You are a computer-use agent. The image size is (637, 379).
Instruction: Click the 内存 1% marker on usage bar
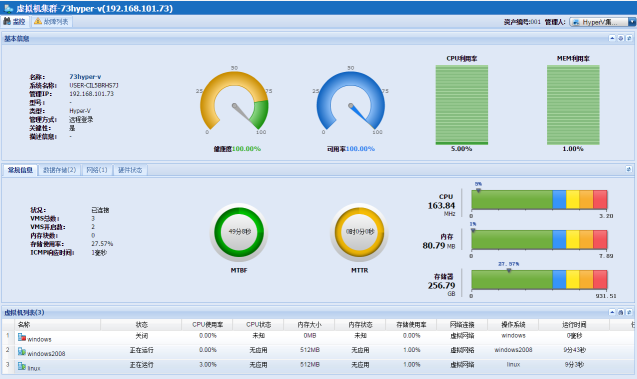473,230
